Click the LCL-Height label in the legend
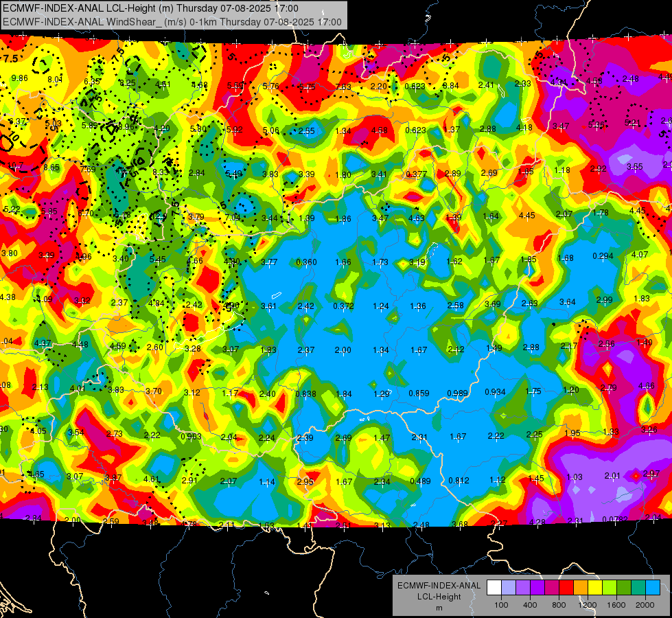Viewport: 672px width, 618px height. 439,597
